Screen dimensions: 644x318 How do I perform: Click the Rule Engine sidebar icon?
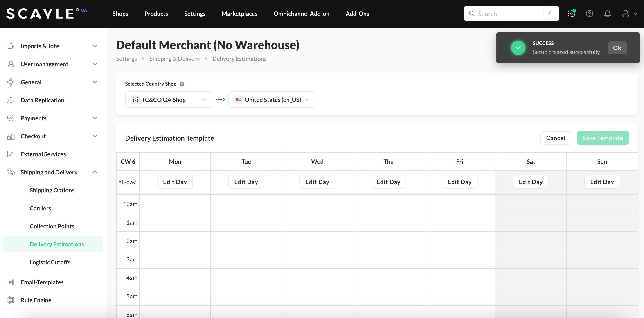11,300
